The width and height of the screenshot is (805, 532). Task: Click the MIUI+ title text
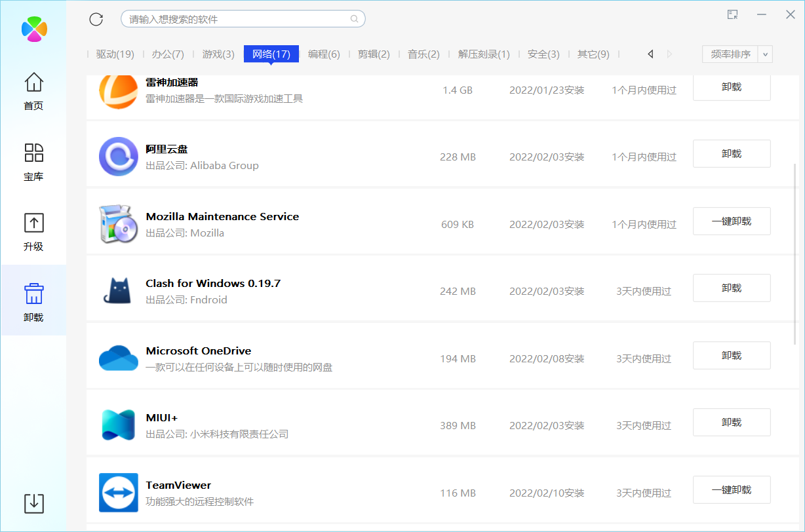click(x=162, y=417)
